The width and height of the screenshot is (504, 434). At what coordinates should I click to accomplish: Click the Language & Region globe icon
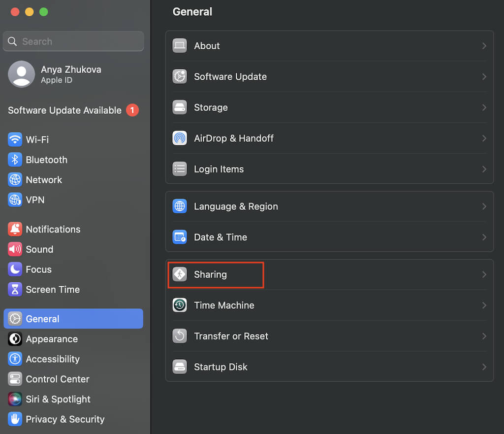pos(180,206)
